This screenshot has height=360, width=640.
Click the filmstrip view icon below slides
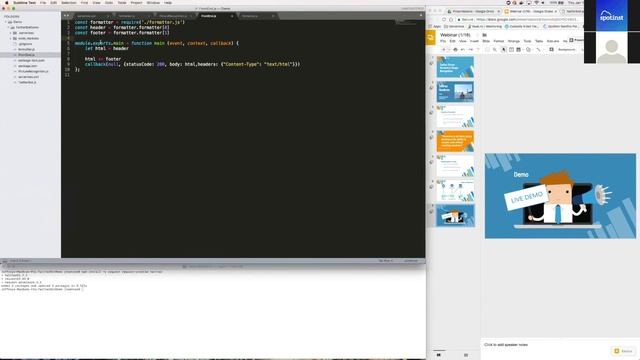pyautogui.click(x=439, y=355)
